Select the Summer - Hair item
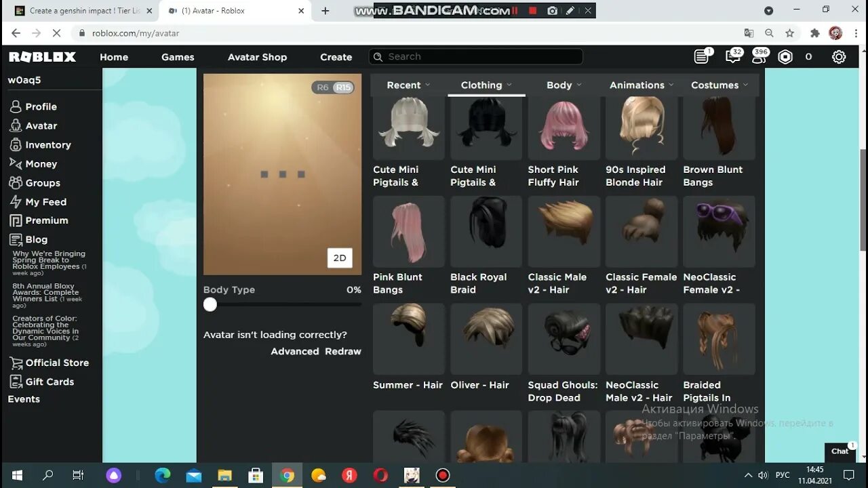The image size is (868, 488). 409,348
